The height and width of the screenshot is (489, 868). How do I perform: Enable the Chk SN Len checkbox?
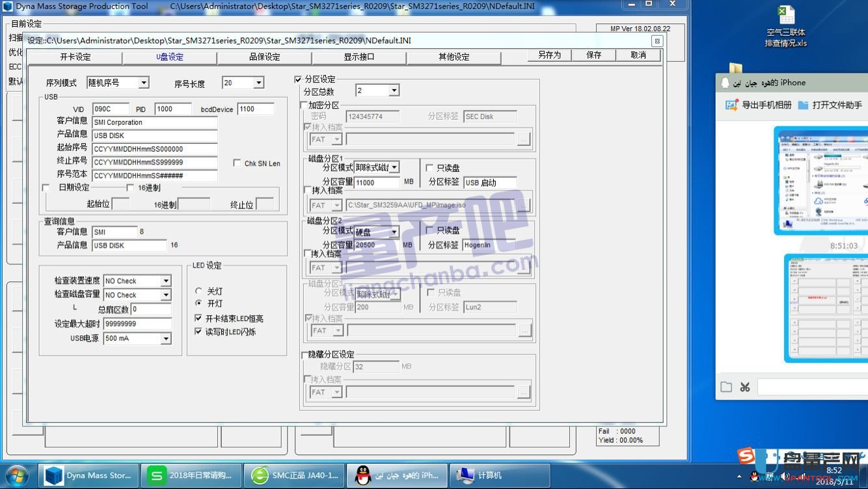click(x=237, y=163)
